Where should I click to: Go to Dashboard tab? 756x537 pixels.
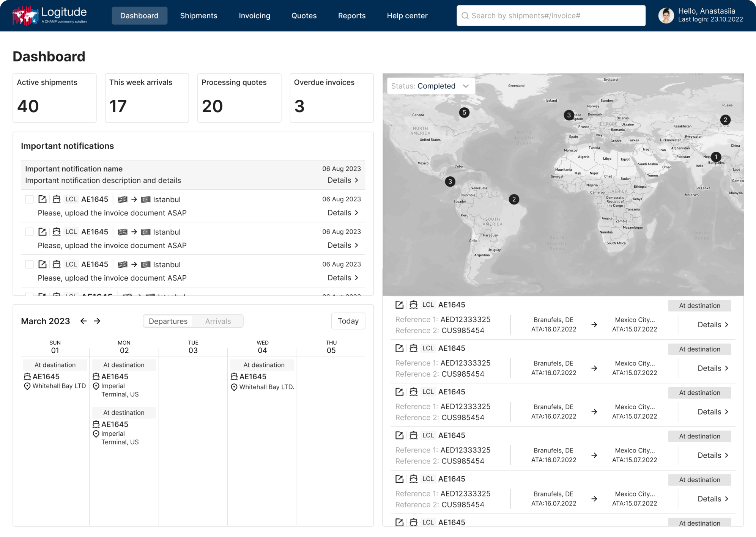tap(139, 16)
